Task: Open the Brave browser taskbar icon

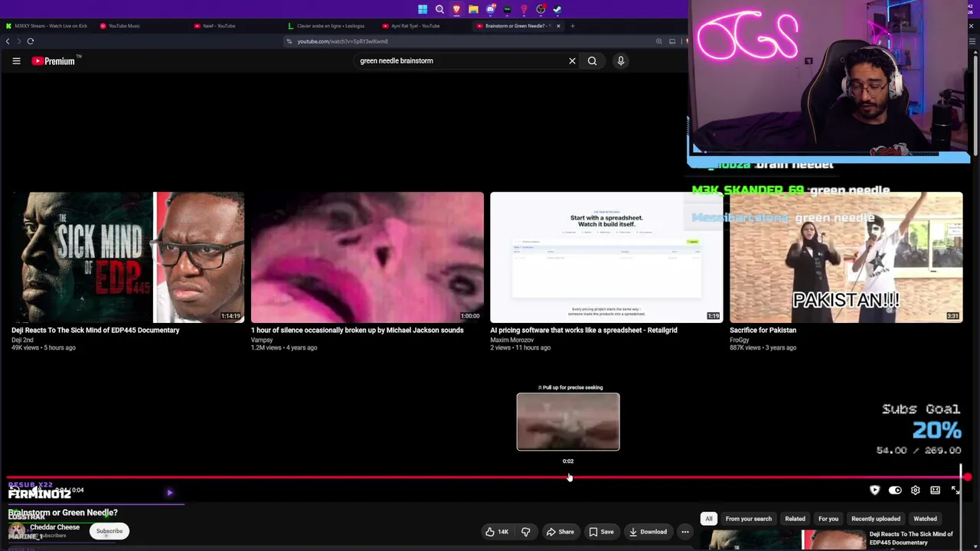Action: coord(456,9)
